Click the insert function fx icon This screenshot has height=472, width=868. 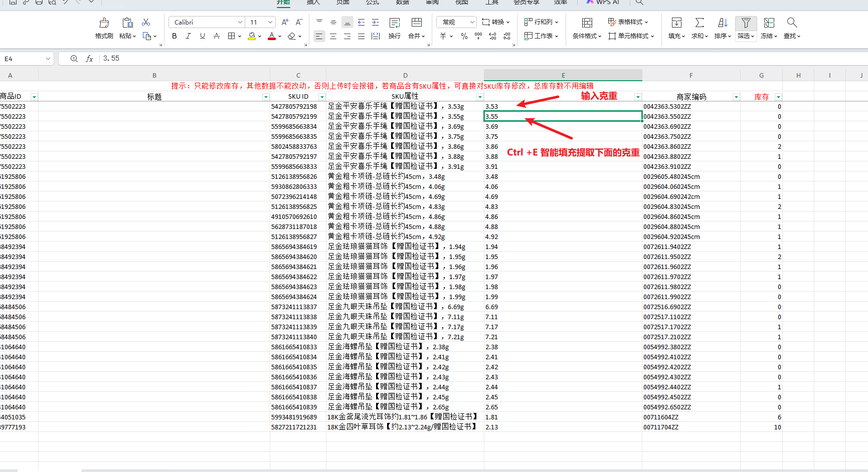89,59
